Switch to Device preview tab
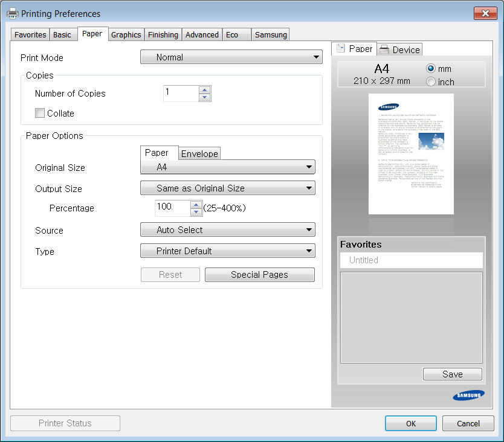The height and width of the screenshot is (442, 504). tap(399, 50)
